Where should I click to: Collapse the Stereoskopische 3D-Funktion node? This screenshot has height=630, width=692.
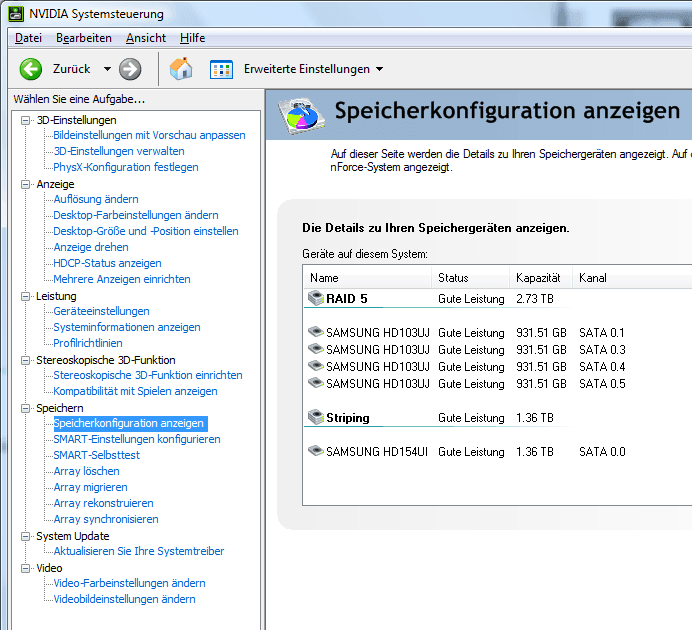(x=26, y=360)
